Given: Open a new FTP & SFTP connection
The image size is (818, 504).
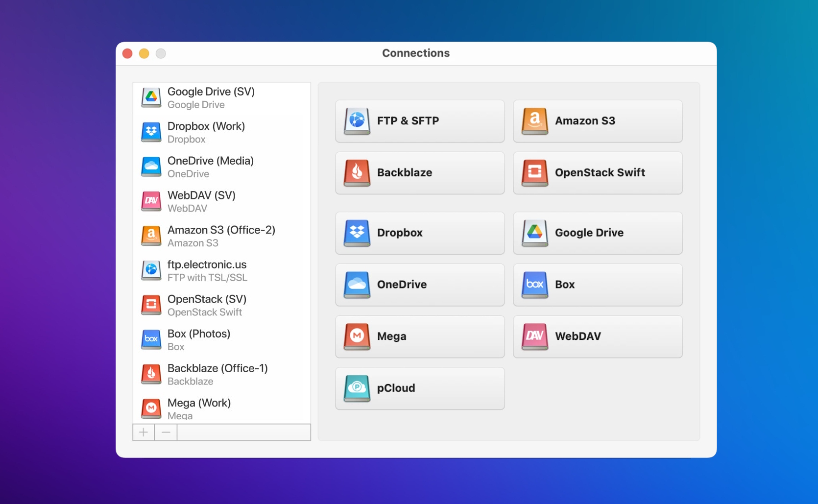Looking at the screenshot, I should [x=419, y=121].
